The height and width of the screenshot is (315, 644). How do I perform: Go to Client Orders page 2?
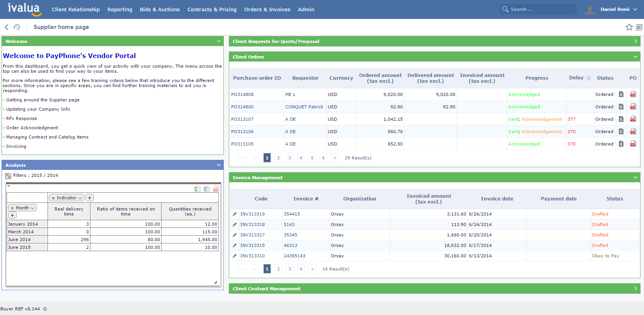(278, 158)
